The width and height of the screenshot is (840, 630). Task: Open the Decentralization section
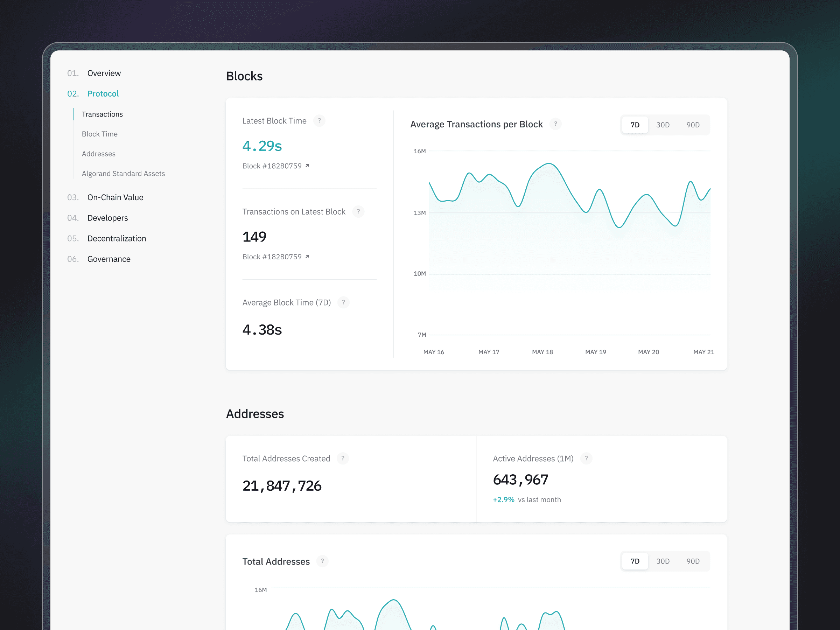117,238
